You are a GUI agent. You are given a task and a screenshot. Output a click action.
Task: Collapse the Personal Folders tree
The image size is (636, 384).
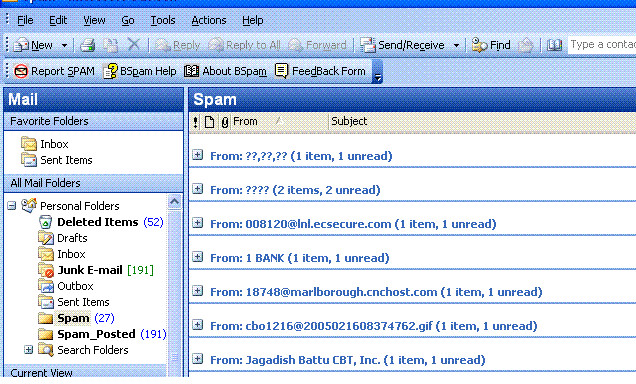tap(12, 206)
